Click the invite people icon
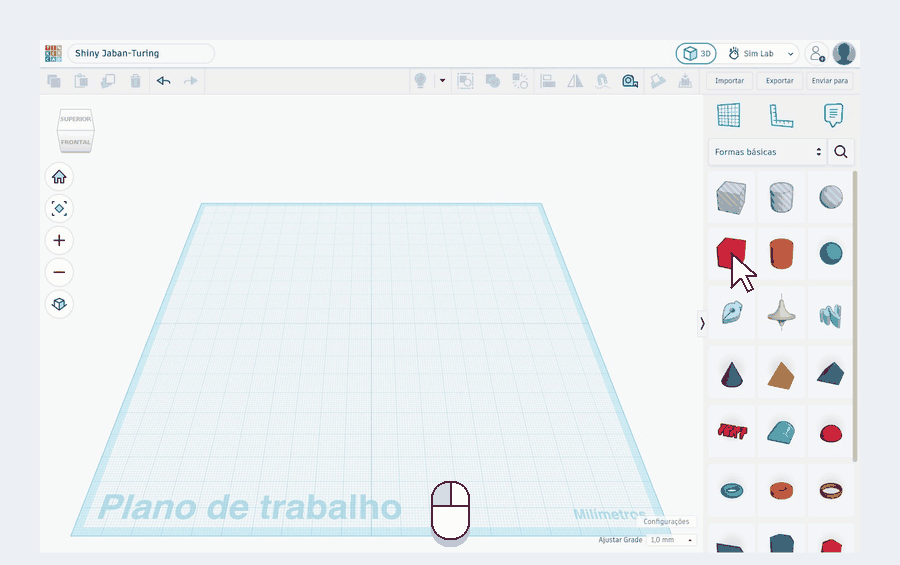The height and width of the screenshot is (565, 900). pos(816,53)
